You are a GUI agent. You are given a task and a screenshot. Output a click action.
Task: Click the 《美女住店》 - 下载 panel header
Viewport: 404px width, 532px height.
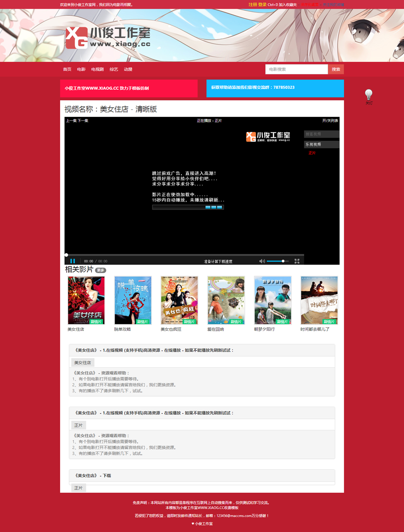tap(202, 475)
